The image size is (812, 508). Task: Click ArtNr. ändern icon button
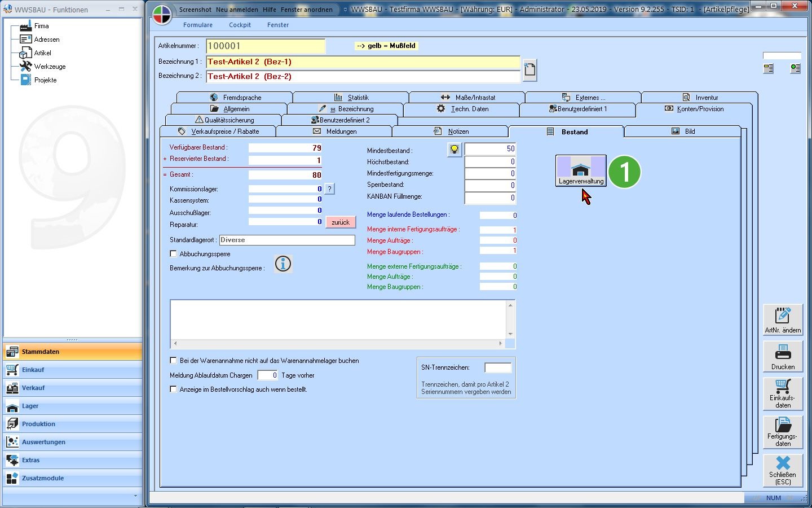[x=783, y=320]
